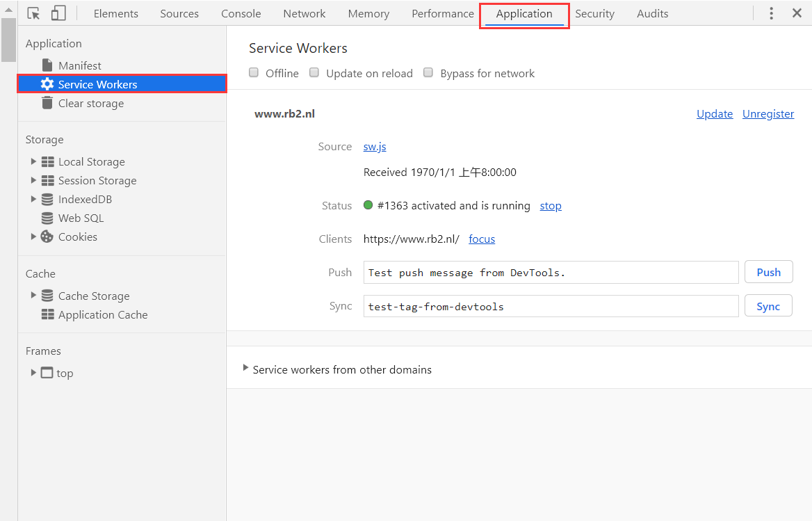Screen dimensions: 812x521
Task: Click the Sync button
Action: pos(768,305)
